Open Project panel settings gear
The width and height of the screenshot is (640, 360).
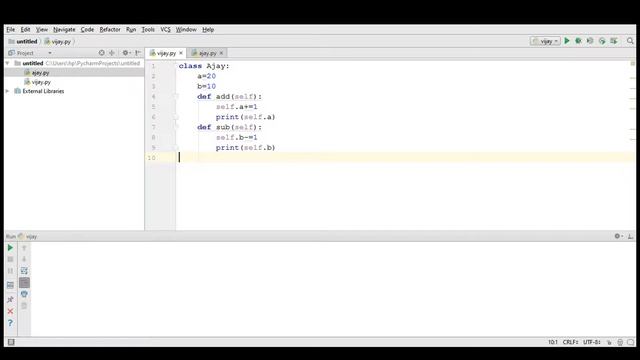pos(126,53)
